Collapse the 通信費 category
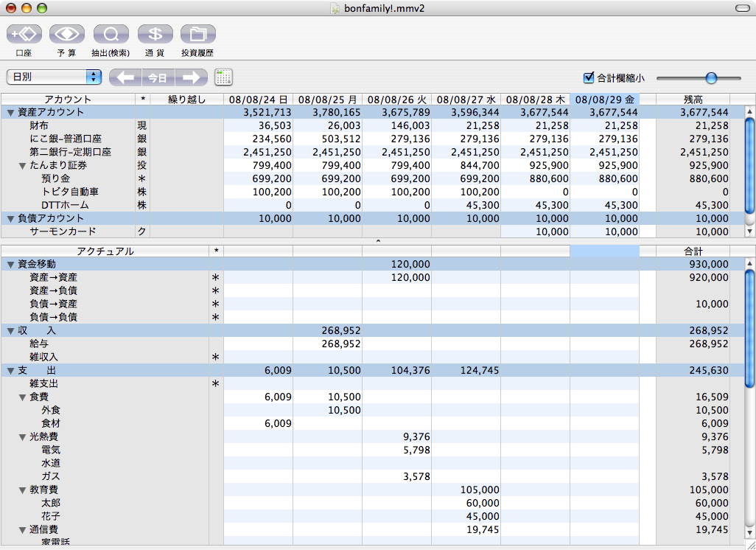The height and width of the screenshot is (550, 756). [x=22, y=530]
